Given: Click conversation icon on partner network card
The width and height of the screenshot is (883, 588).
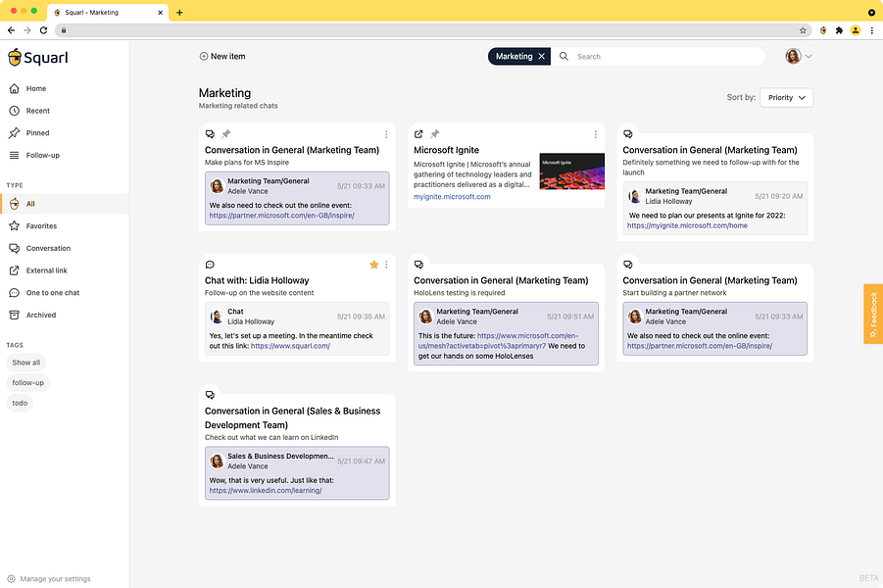Looking at the screenshot, I should (x=628, y=265).
